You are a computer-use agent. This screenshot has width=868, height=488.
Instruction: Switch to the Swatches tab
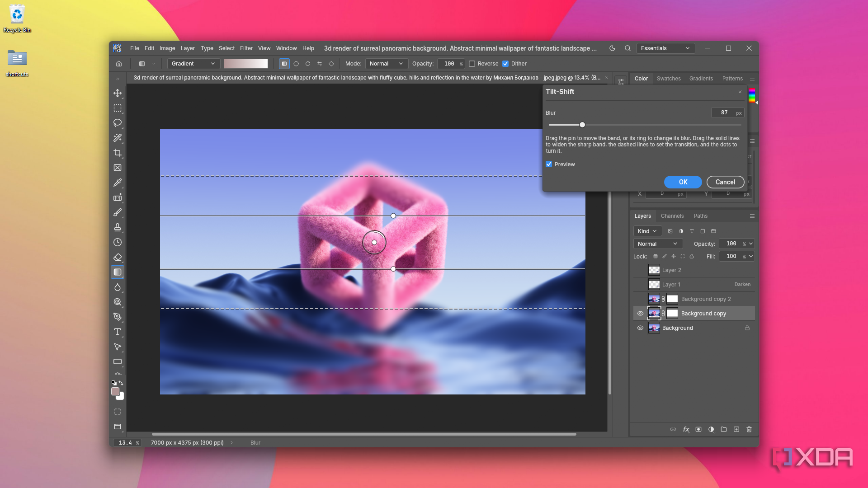click(669, 79)
